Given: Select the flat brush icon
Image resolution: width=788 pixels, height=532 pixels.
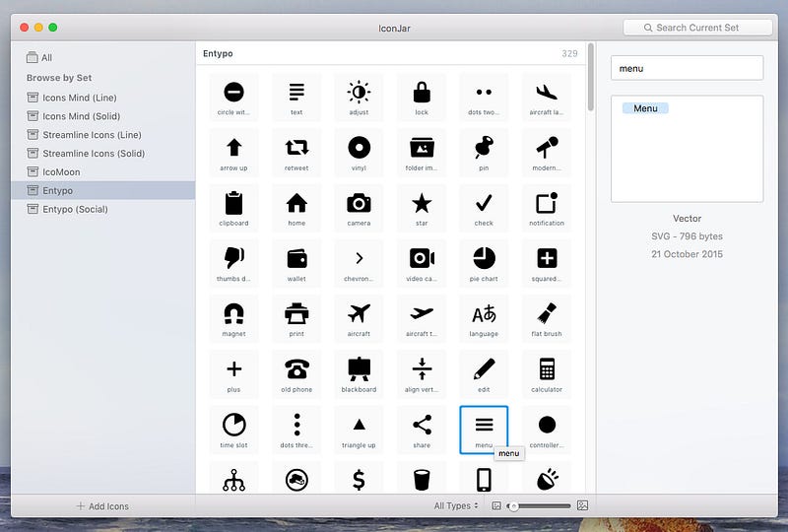Looking at the screenshot, I should pos(547,319).
